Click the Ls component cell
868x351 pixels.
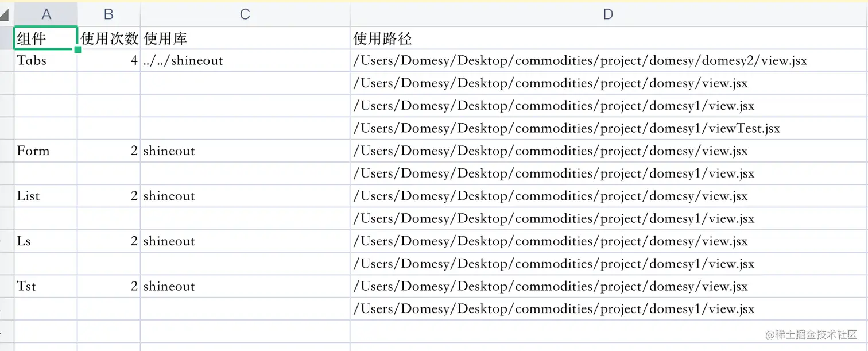coord(46,241)
